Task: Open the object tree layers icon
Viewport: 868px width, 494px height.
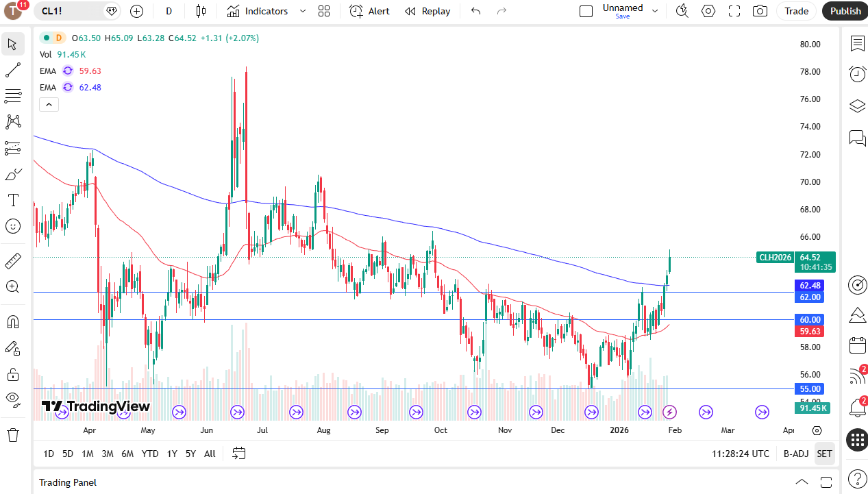Action: [x=857, y=106]
